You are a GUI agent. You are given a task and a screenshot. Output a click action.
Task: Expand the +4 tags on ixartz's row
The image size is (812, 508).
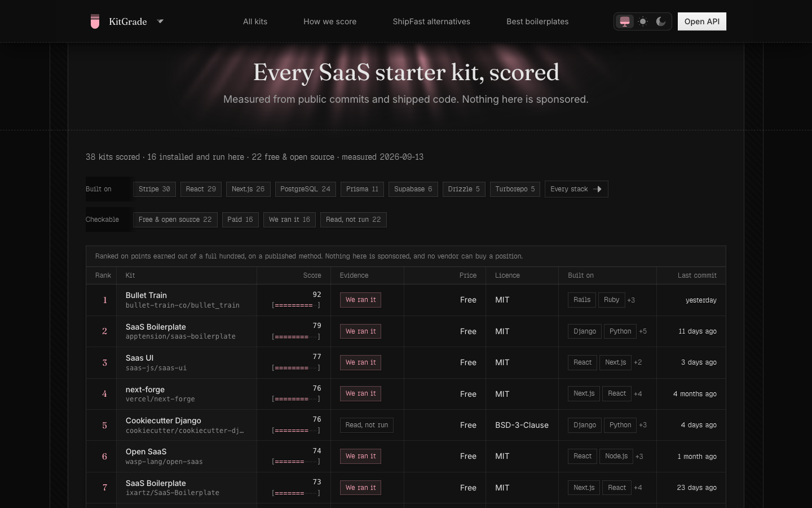click(x=638, y=488)
